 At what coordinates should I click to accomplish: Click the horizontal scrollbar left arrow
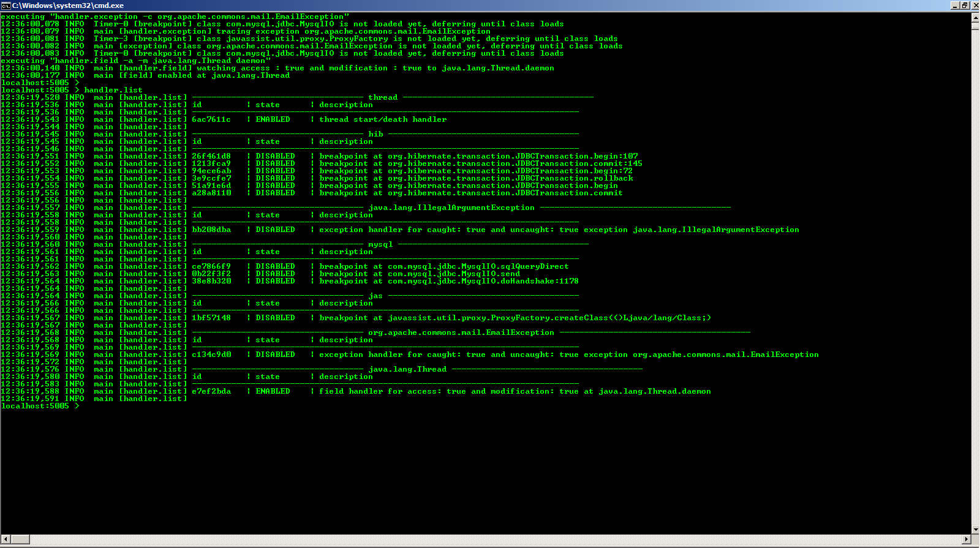point(5,539)
